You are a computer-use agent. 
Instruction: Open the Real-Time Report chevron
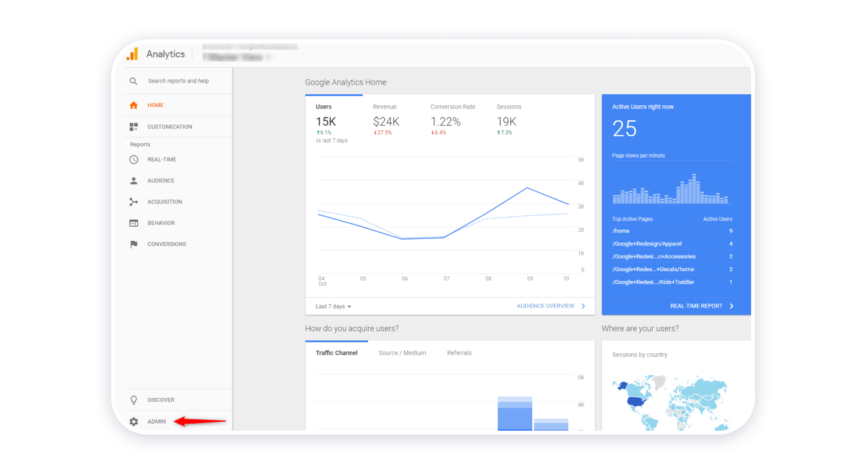[x=731, y=305]
